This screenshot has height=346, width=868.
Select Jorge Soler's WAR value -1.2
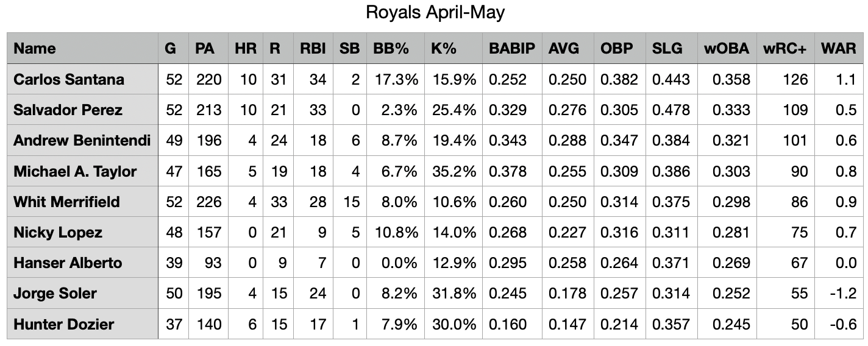tap(844, 293)
